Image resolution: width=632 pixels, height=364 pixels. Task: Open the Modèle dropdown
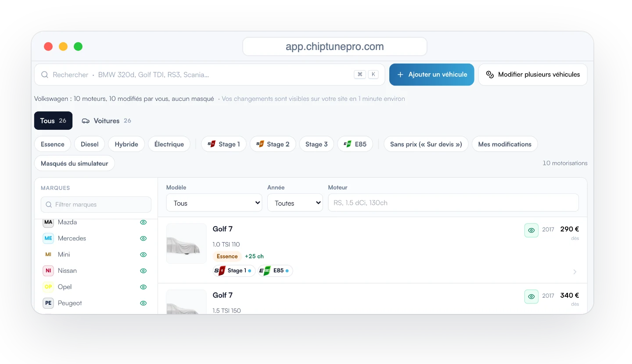[214, 203]
